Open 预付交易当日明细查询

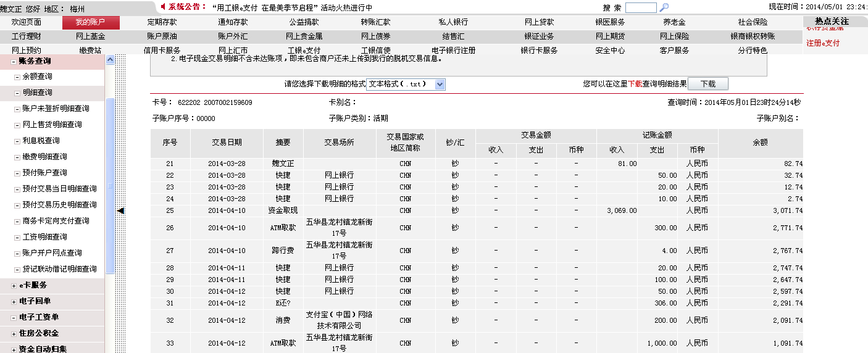59,189
